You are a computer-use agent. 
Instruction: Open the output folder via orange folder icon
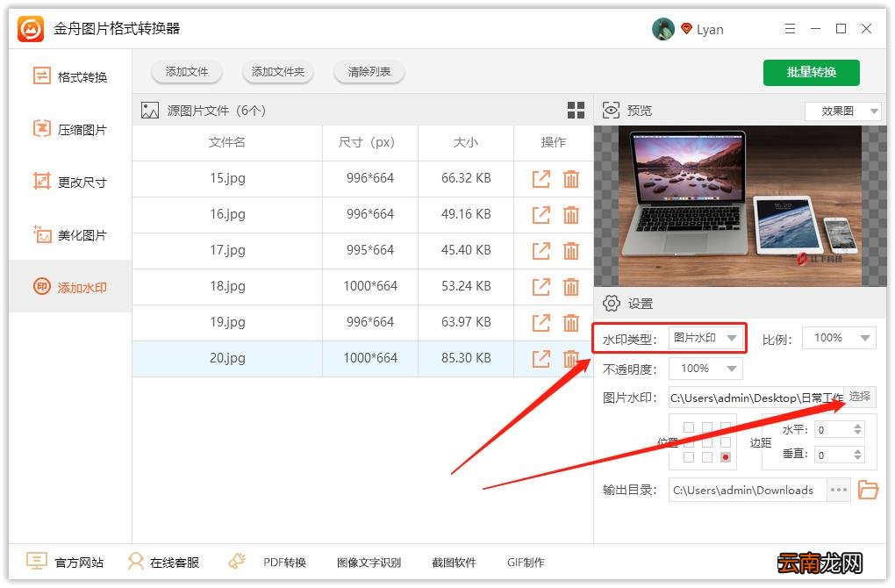click(x=868, y=490)
